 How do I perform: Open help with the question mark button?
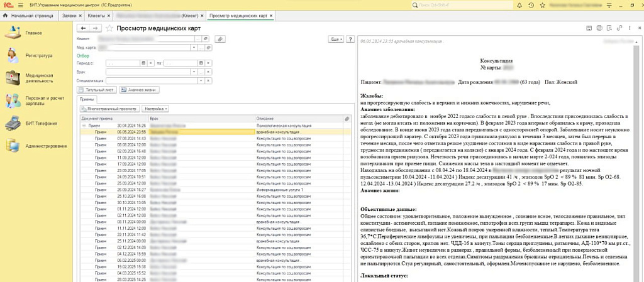(x=350, y=39)
